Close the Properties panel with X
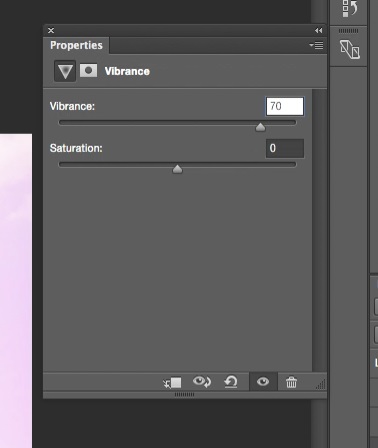The width and height of the screenshot is (378, 448). point(51,30)
